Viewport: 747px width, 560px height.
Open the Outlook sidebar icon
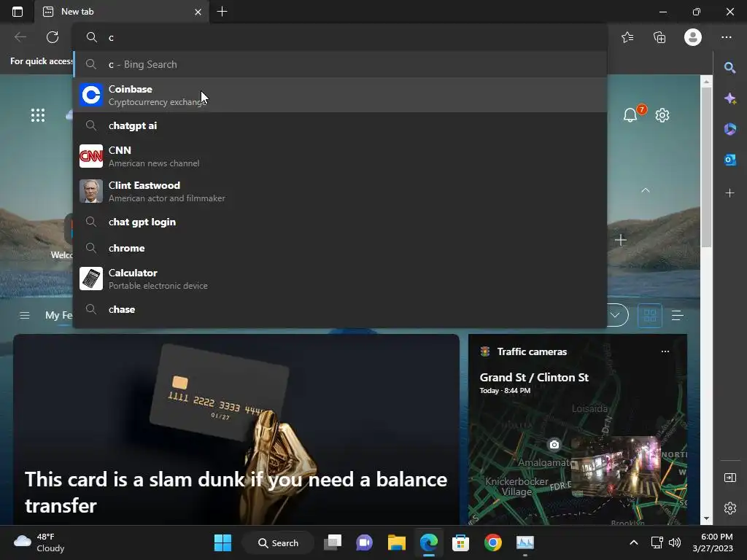[729, 160]
